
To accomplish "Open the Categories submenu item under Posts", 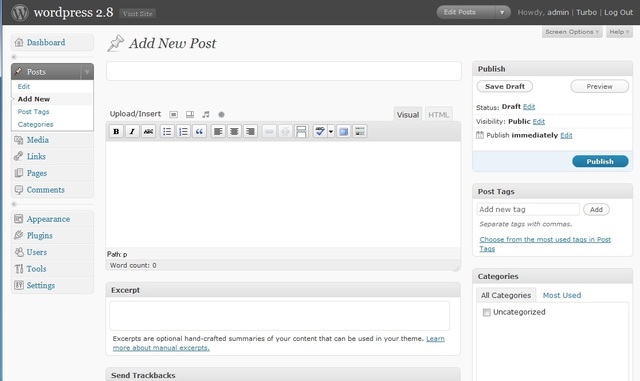I will click(x=36, y=124).
